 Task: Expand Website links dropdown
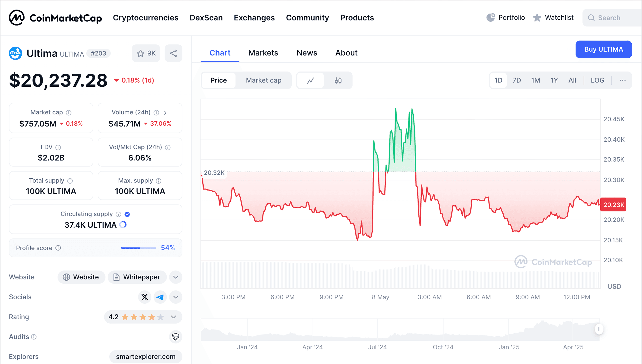[x=176, y=277]
